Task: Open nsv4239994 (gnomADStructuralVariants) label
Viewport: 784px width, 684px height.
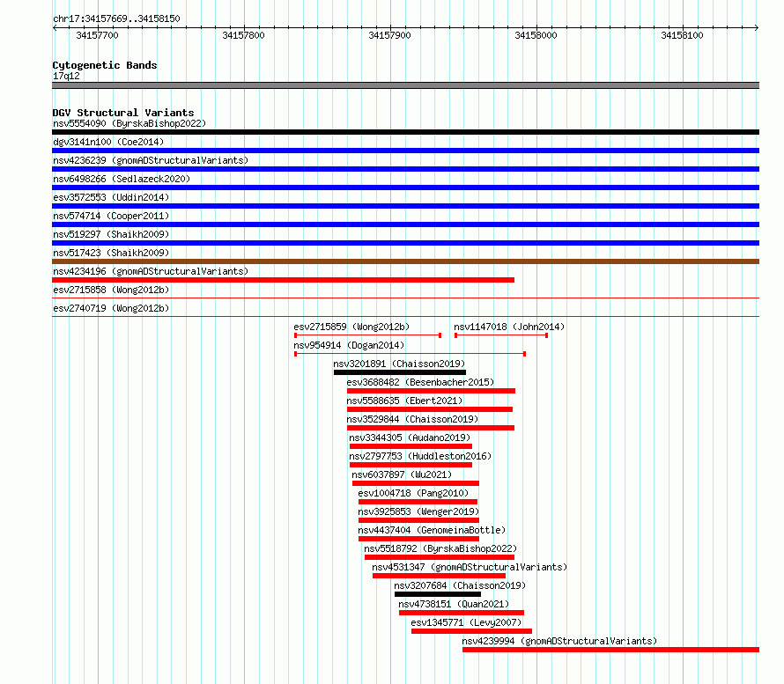Action: 559,641
